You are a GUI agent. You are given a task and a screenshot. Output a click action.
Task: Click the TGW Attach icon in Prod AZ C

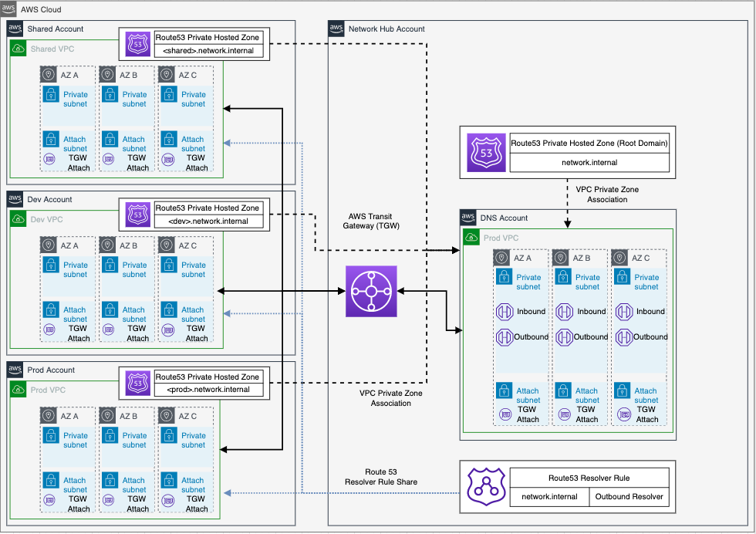pyautogui.click(x=168, y=500)
